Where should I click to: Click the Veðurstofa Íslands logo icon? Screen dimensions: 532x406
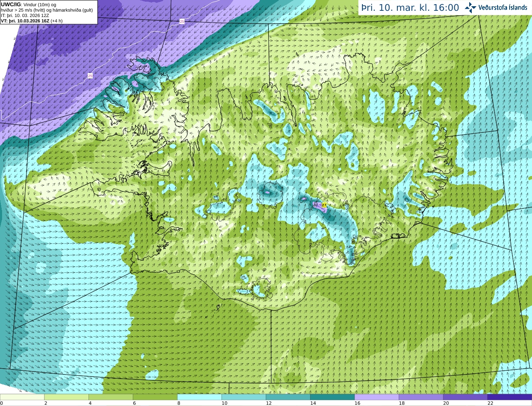click(x=470, y=7)
